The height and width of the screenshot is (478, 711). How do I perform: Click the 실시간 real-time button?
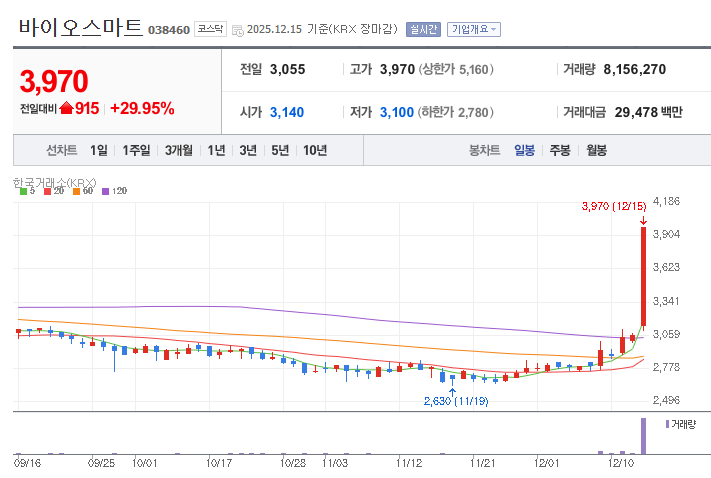pos(423,29)
